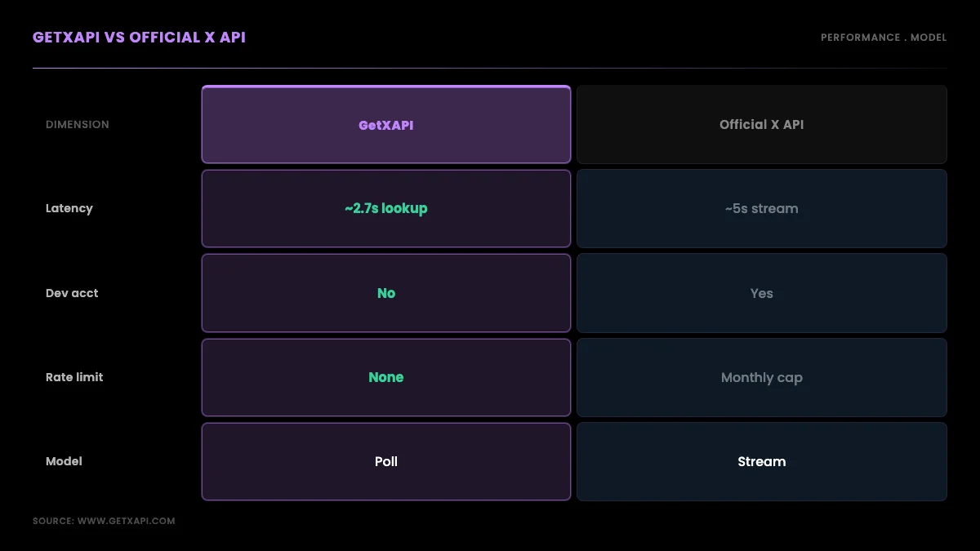Click the 'Poll' cell

[386, 461]
